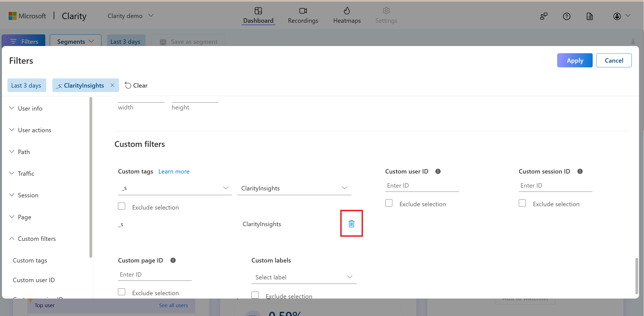Click the notifications or document icon
The width and height of the screenshot is (644, 316).
tap(590, 16)
